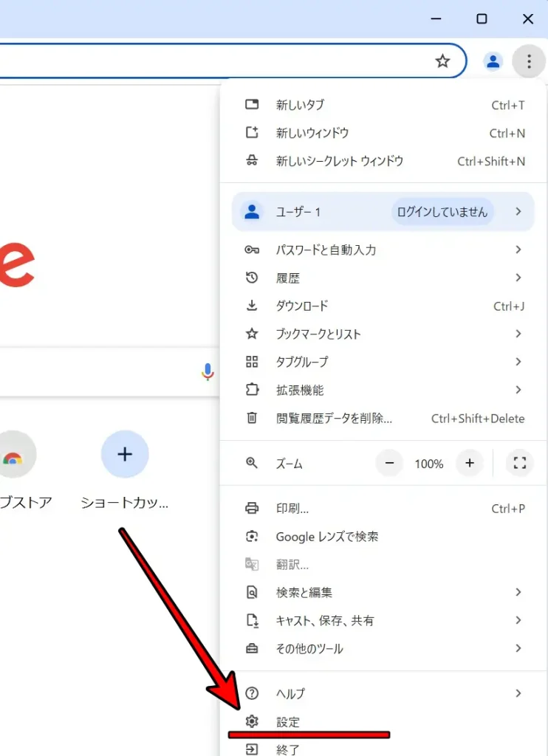Click the key icon beside パスワードと自動入力
The height and width of the screenshot is (756, 548).
(252, 250)
